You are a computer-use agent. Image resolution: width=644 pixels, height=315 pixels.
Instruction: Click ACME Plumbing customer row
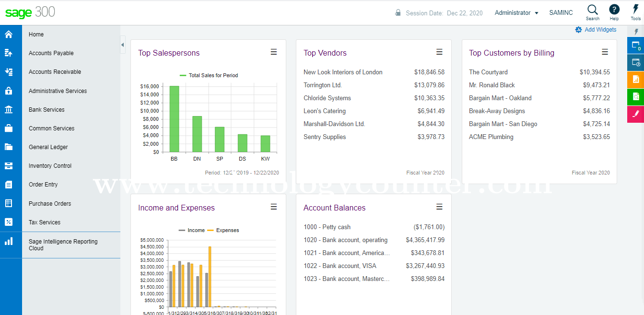539,137
